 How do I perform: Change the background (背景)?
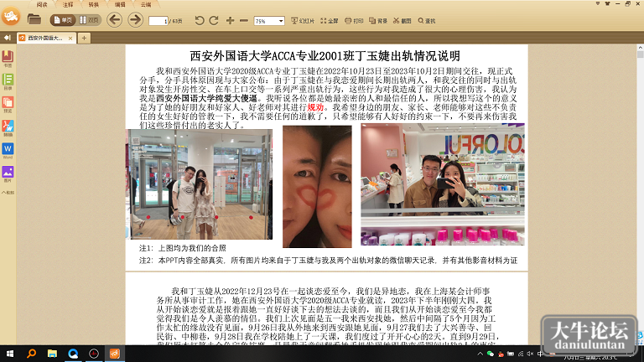pos(378,20)
